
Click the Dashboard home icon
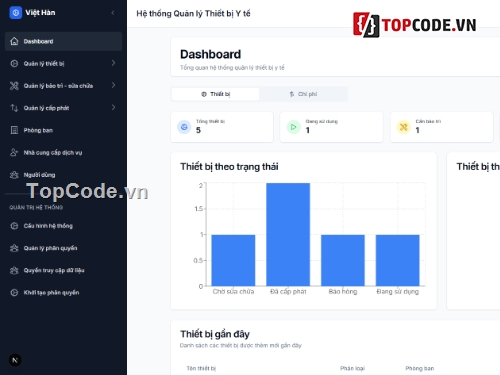pos(14,41)
